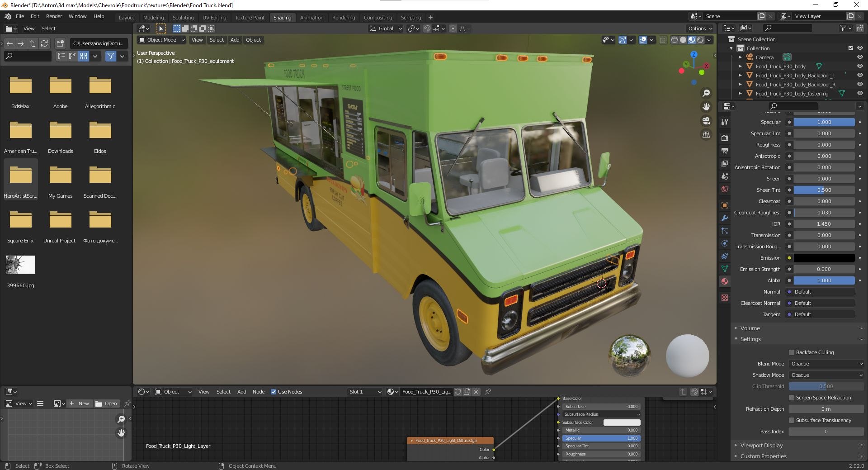Open the Blend Mode dropdown
The height and width of the screenshot is (470, 868).
826,364
